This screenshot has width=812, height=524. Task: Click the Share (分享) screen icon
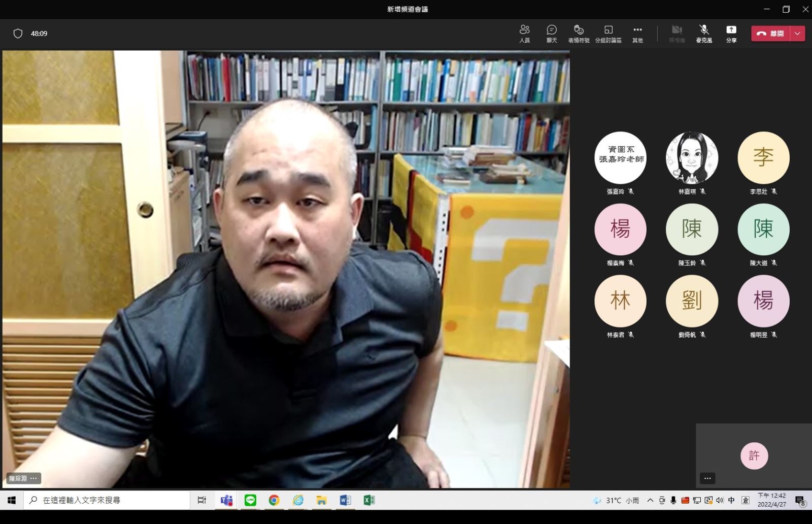pyautogui.click(x=731, y=34)
